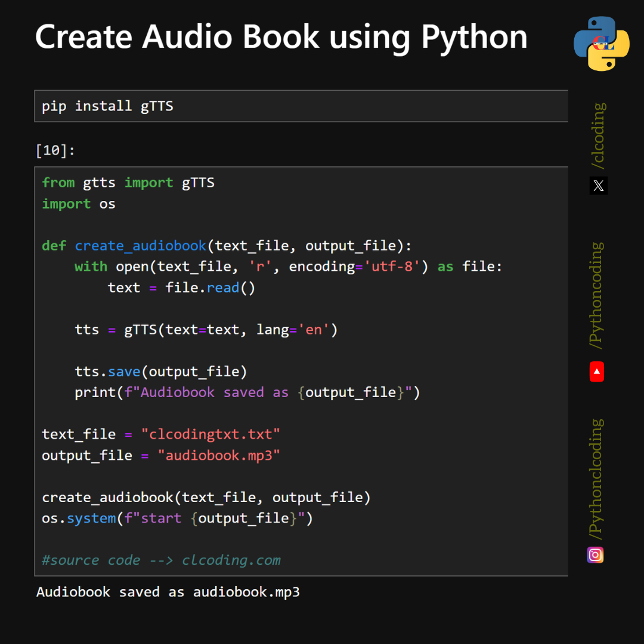Click the 'utf-8' encoding string
The width and height of the screenshot is (644, 644).
click(x=391, y=267)
